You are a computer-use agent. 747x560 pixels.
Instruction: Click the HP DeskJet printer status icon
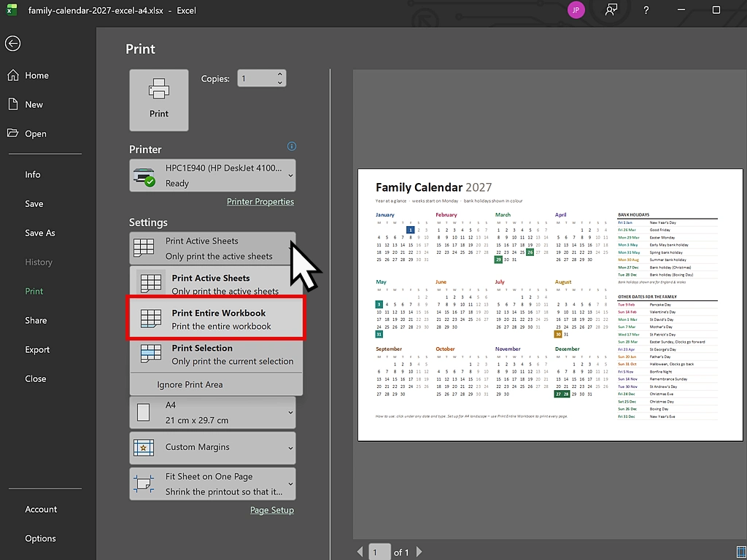pos(144,176)
